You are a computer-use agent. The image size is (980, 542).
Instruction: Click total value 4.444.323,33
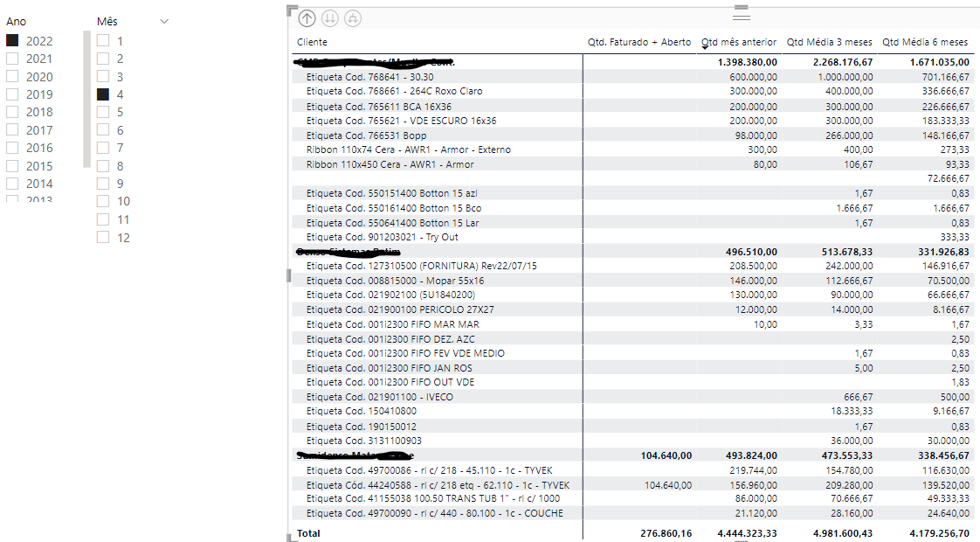point(748,533)
